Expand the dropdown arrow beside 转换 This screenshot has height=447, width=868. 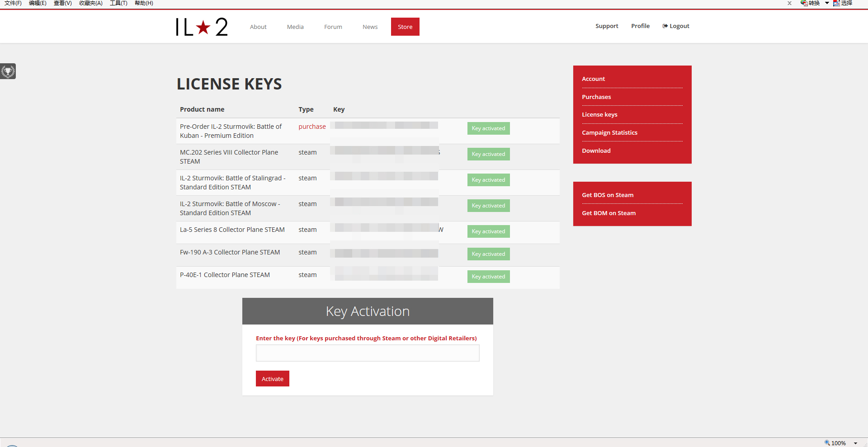[827, 3]
